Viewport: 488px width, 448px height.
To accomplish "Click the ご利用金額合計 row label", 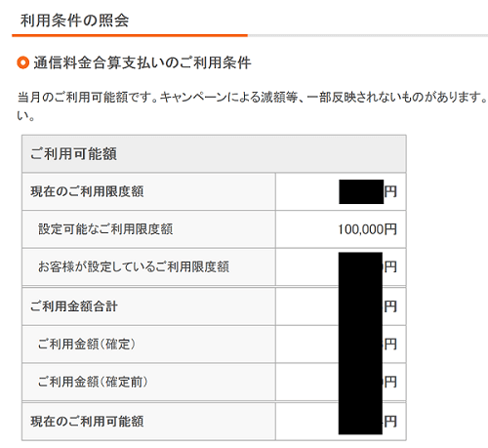I will [x=73, y=306].
